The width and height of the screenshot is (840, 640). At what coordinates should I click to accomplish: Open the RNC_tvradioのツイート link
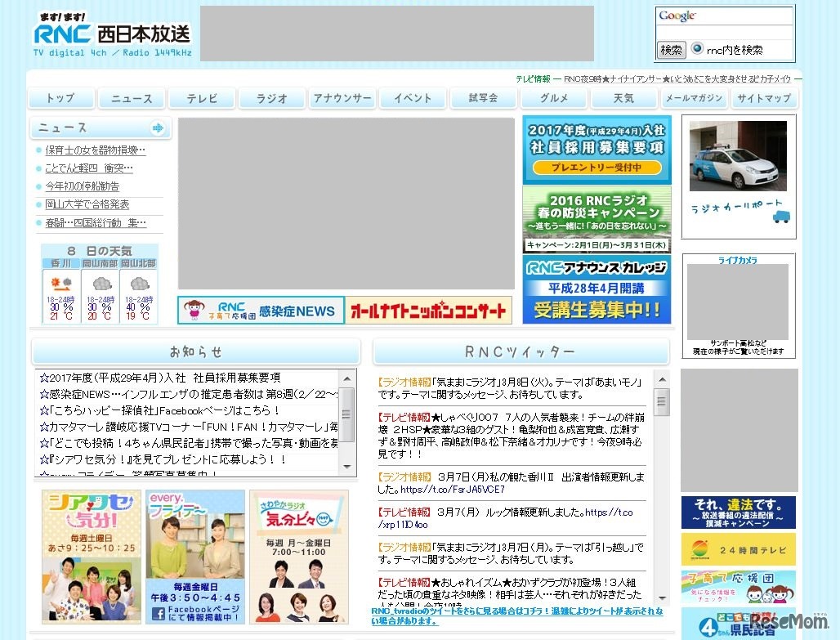[517, 615]
